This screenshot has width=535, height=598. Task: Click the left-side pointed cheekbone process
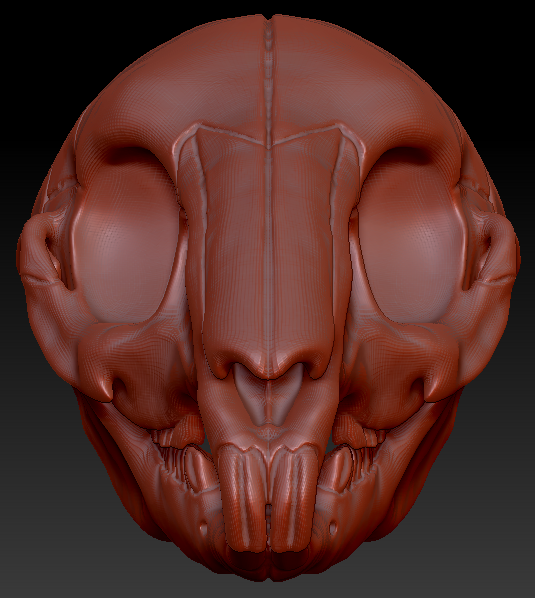102,389
